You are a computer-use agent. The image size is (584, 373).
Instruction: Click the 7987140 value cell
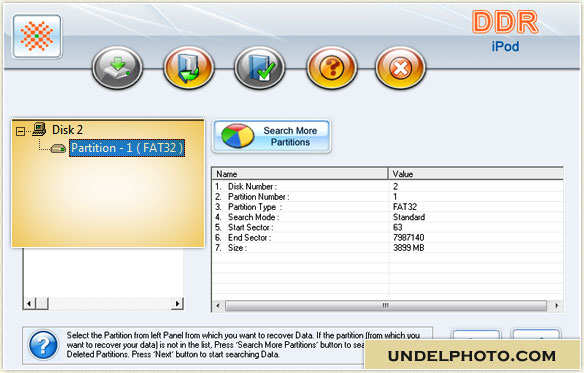point(409,238)
